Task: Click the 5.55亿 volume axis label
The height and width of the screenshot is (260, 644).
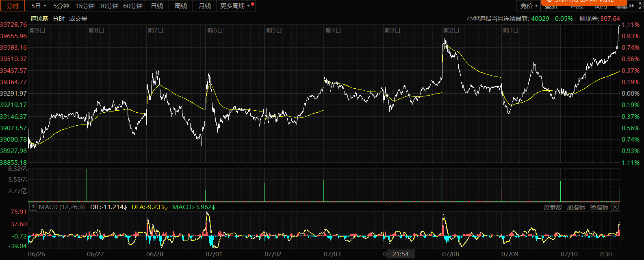Action: pyautogui.click(x=17, y=180)
